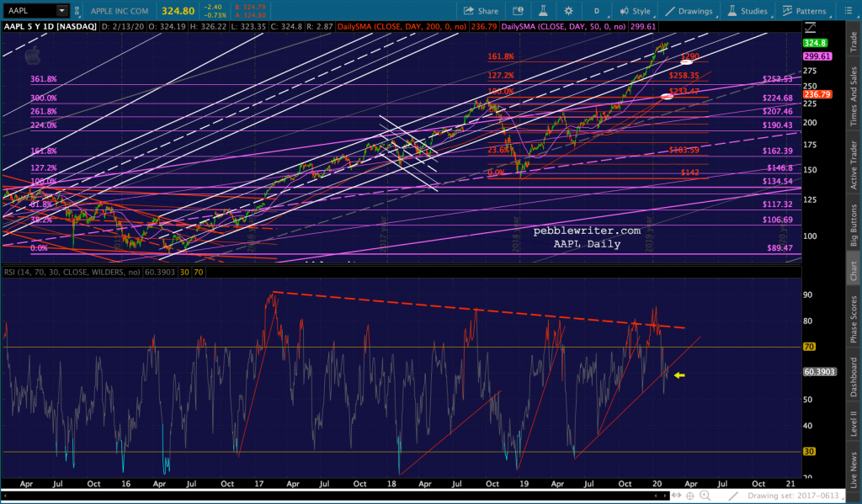Click the AAPL 5 Y 1D [NASDAQ] label

(50, 26)
